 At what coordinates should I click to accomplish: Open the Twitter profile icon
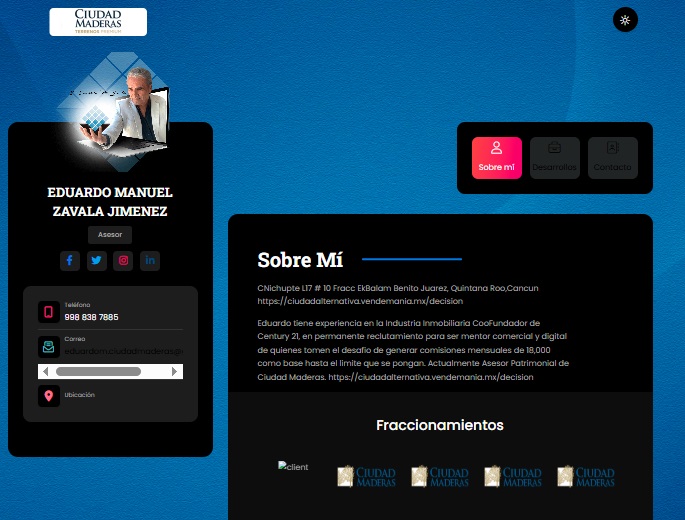point(97,261)
